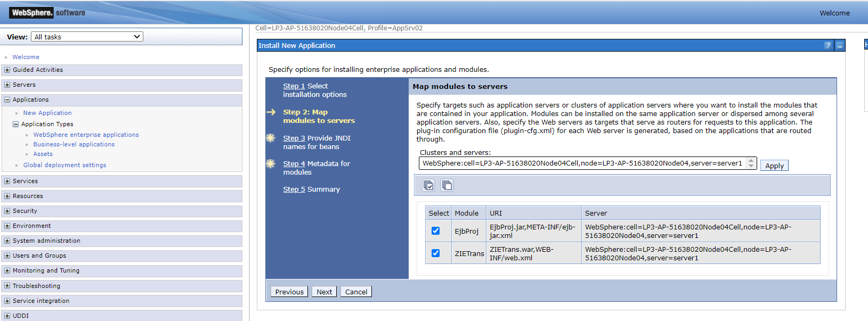Click the Map modules to servers heading
868x321 pixels.
tap(460, 86)
